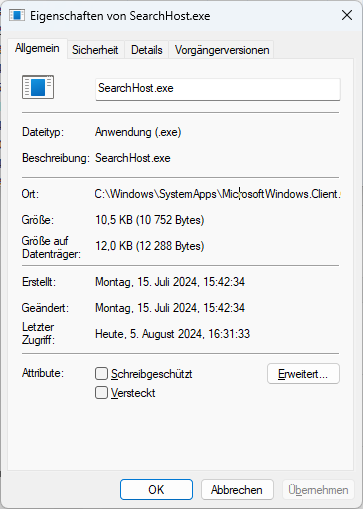
Task: Click the Ort path text
Action: 218,194
